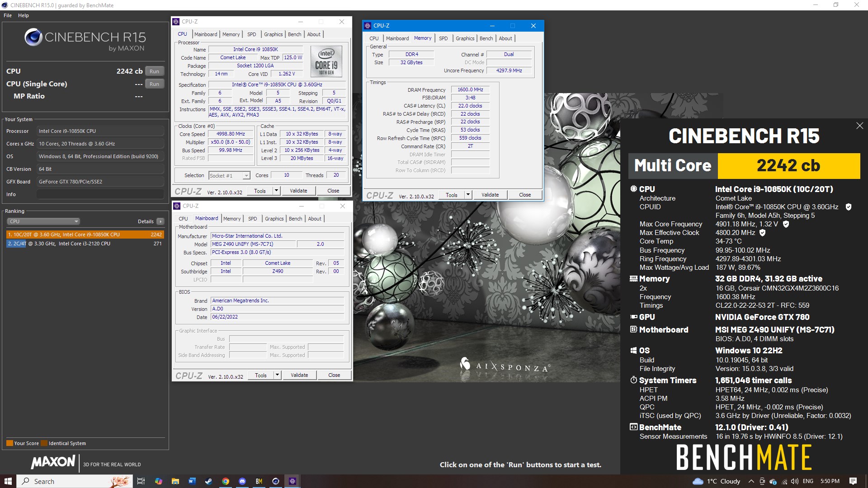Viewport: 868px width, 488px height.
Task: Click the CPUID verification shield badge
Action: [x=849, y=207]
